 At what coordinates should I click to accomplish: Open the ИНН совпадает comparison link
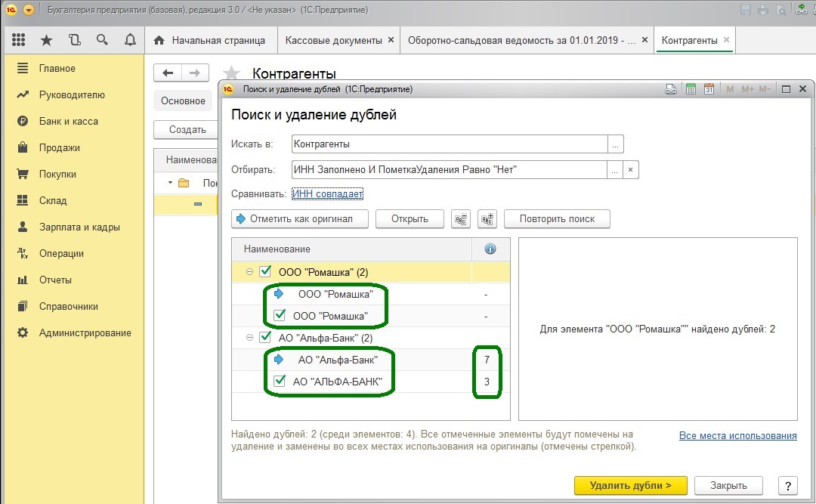(x=327, y=193)
